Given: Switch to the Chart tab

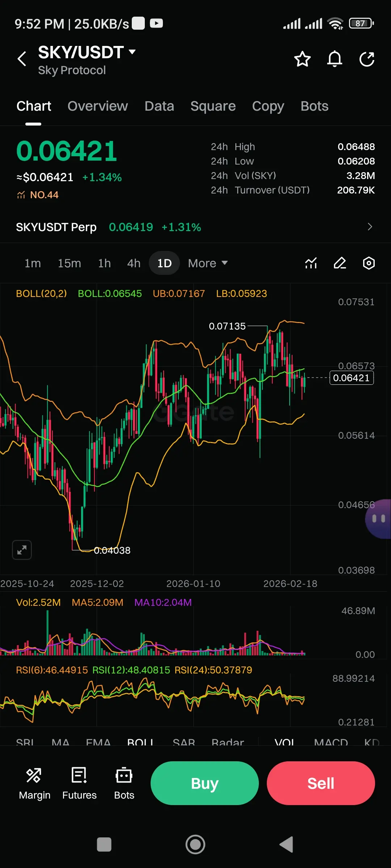Looking at the screenshot, I should coord(34,106).
